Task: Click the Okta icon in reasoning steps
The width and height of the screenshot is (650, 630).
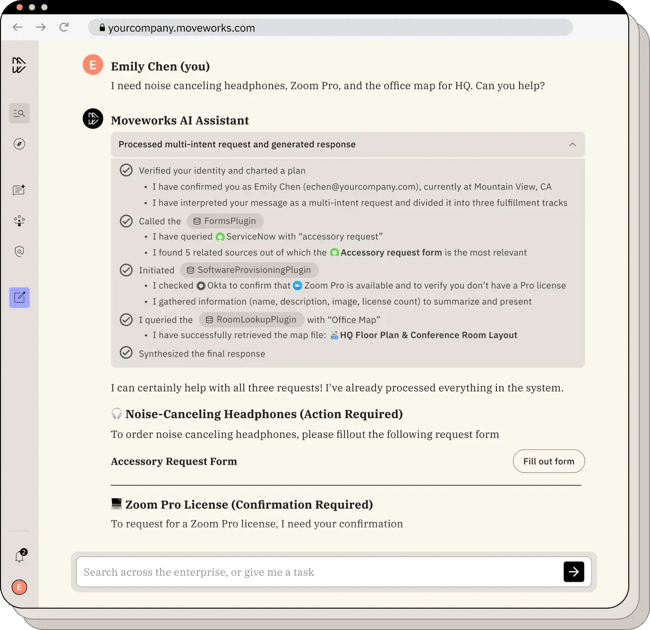Action: tap(201, 286)
